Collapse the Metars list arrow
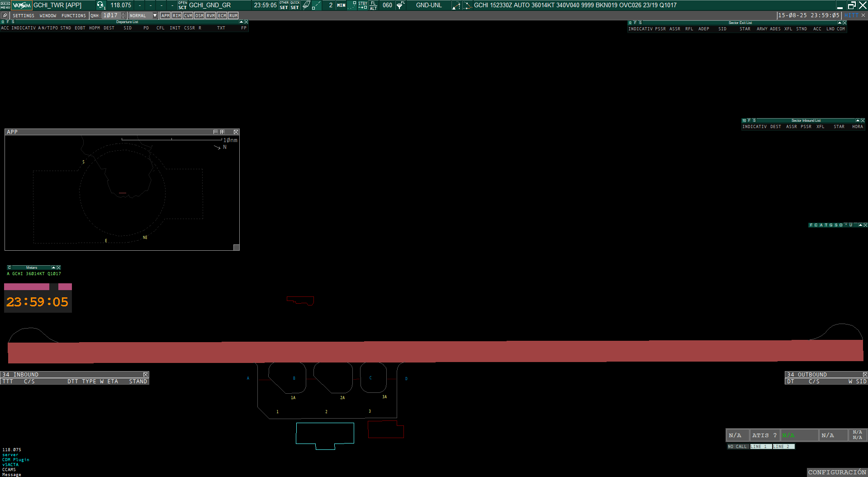Screen dimensions: 868x477 tap(53, 267)
